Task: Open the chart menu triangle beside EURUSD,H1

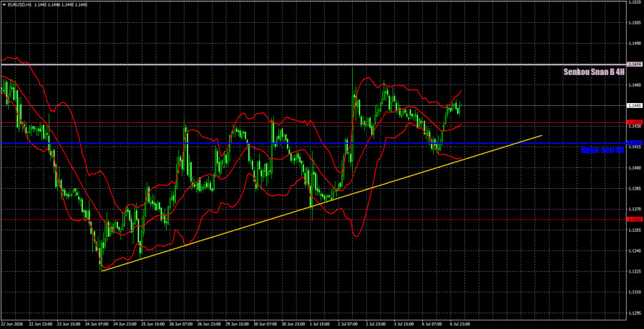Action: (4, 4)
